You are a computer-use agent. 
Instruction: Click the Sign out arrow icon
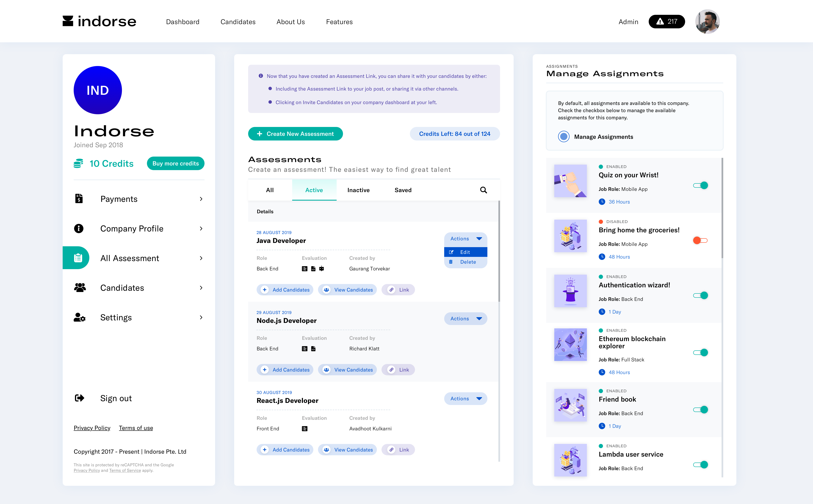[x=79, y=398]
